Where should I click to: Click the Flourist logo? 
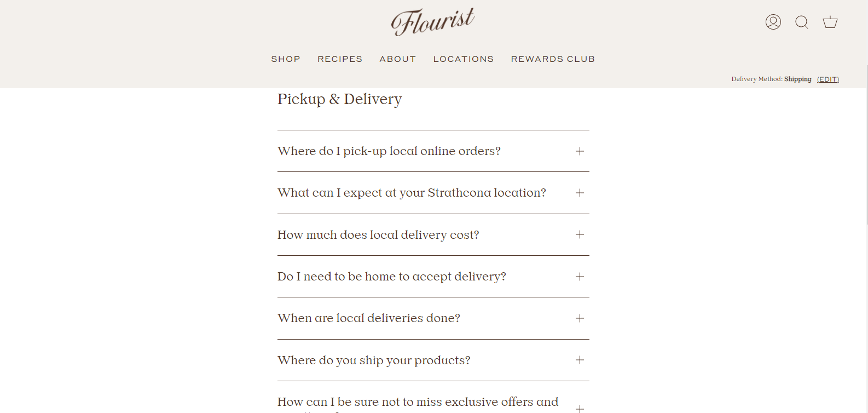tap(433, 21)
